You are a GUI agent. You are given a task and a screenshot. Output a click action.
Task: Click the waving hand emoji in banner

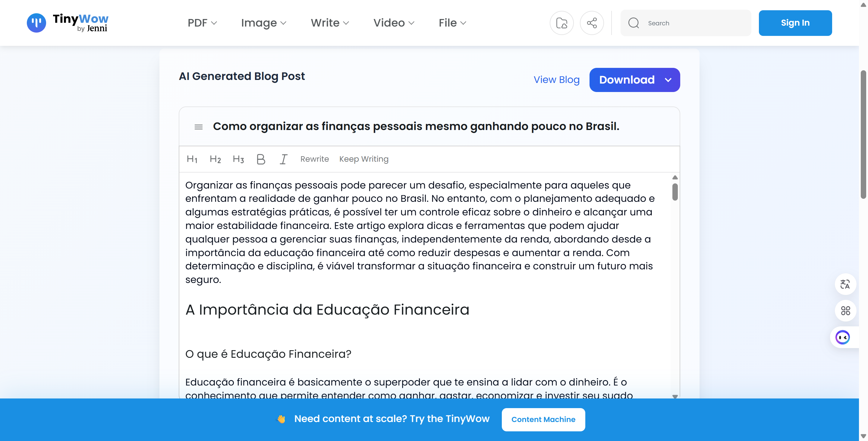click(x=281, y=419)
